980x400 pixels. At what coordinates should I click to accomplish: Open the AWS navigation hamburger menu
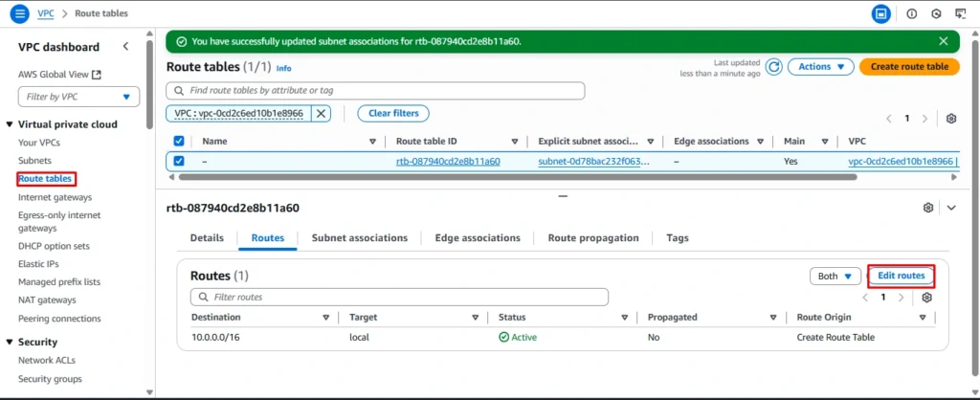click(19, 13)
